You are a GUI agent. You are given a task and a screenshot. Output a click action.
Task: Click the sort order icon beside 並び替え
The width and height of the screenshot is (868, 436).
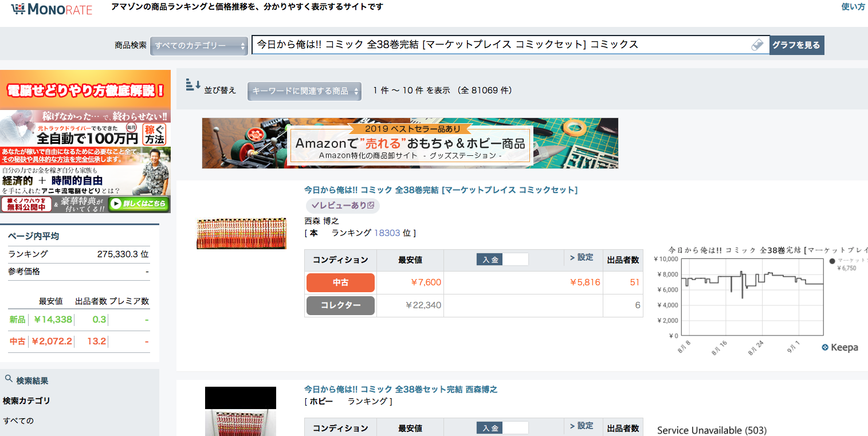pos(193,86)
